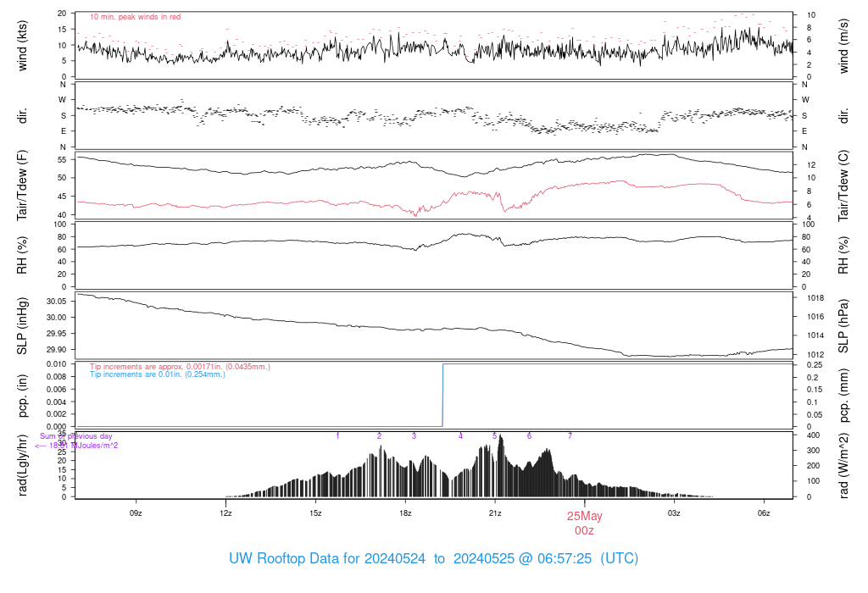Image resolution: width=868 pixels, height=593 pixels.
Task: Click the '29.90' SLP tick value
Action: (x=57, y=350)
